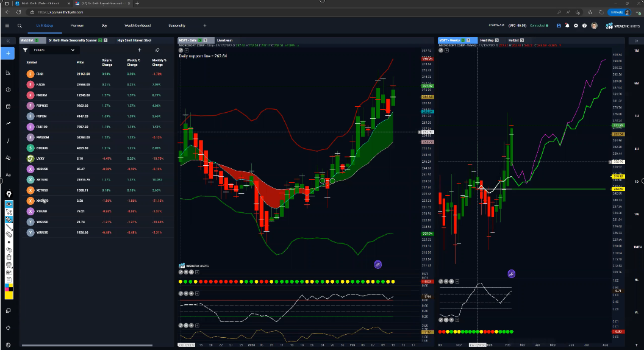The width and height of the screenshot is (644, 350).
Task: Open the chart tool in the left sidebar
Action: coord(8,73)
